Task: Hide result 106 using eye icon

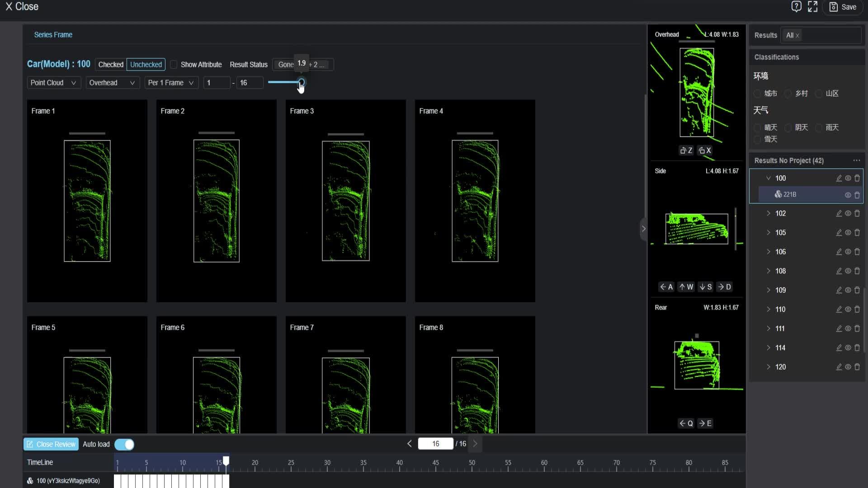Action: pos(848,252)
